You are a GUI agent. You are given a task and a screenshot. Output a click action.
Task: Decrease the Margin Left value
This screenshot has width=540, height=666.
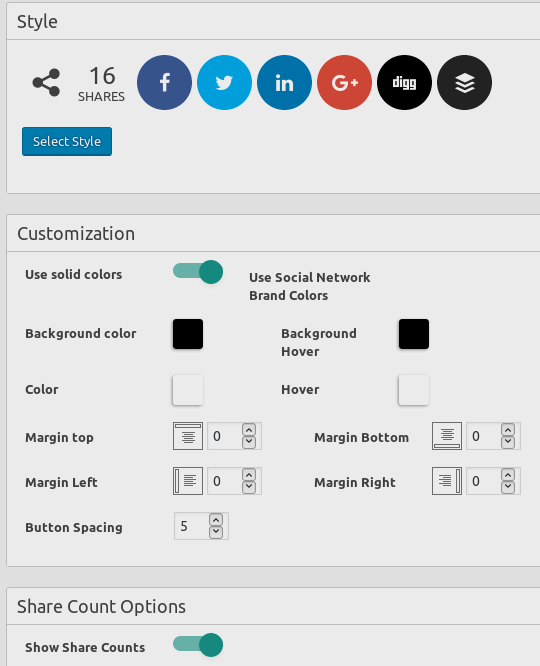pos(249,487)
